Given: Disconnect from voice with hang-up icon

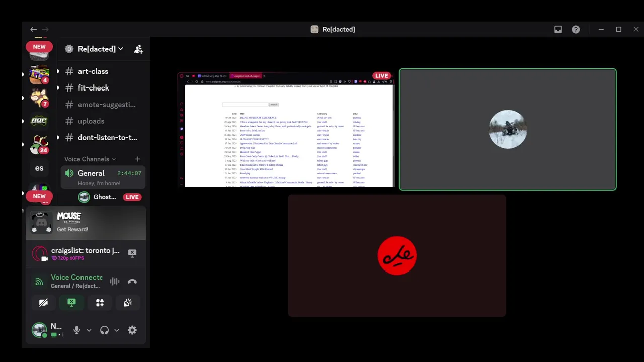Looking at the screenshot, I should 132,282.
